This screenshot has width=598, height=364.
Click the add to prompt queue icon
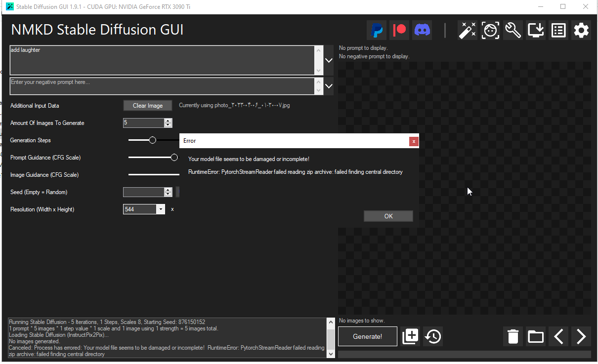pos(410,336)
